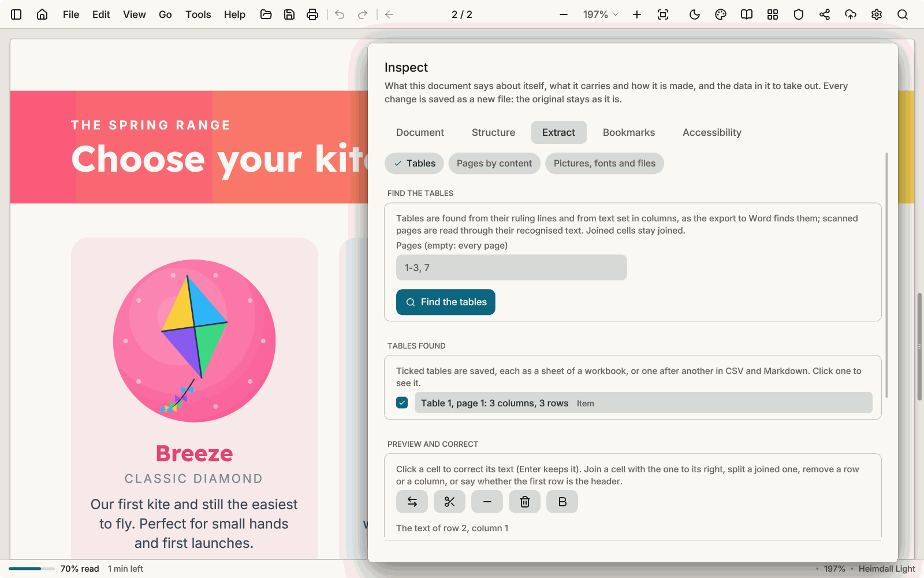Open the 197% zoom level dropdown
The width and height of the screenshot is (924, 578).
coord(601,14)
